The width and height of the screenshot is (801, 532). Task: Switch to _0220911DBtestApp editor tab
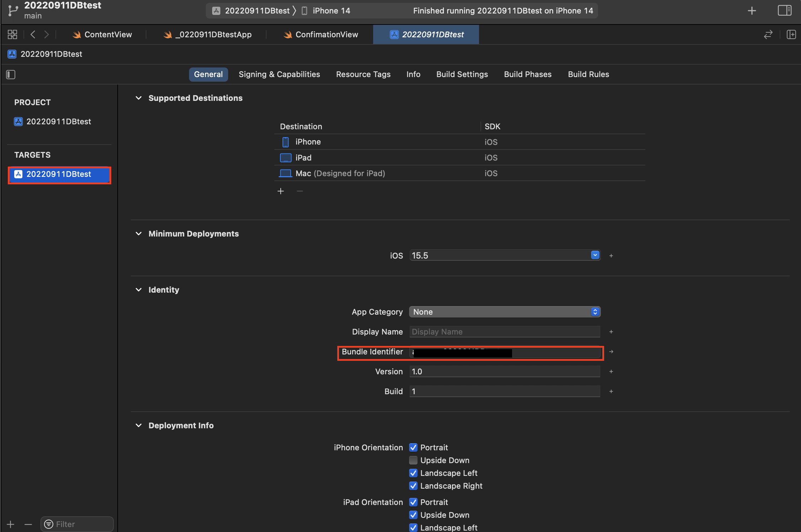tap(208, 34)
